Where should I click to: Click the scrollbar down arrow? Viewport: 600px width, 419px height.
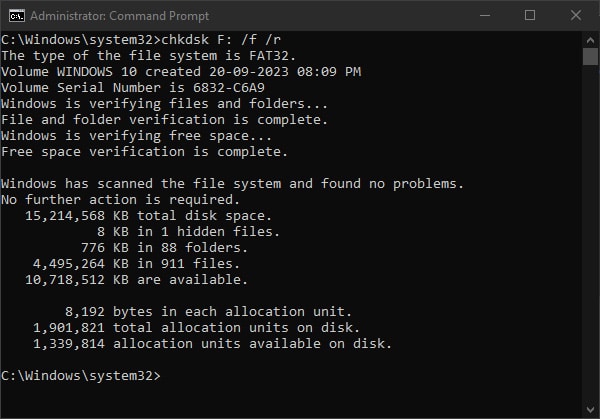[x=590, y=410]
